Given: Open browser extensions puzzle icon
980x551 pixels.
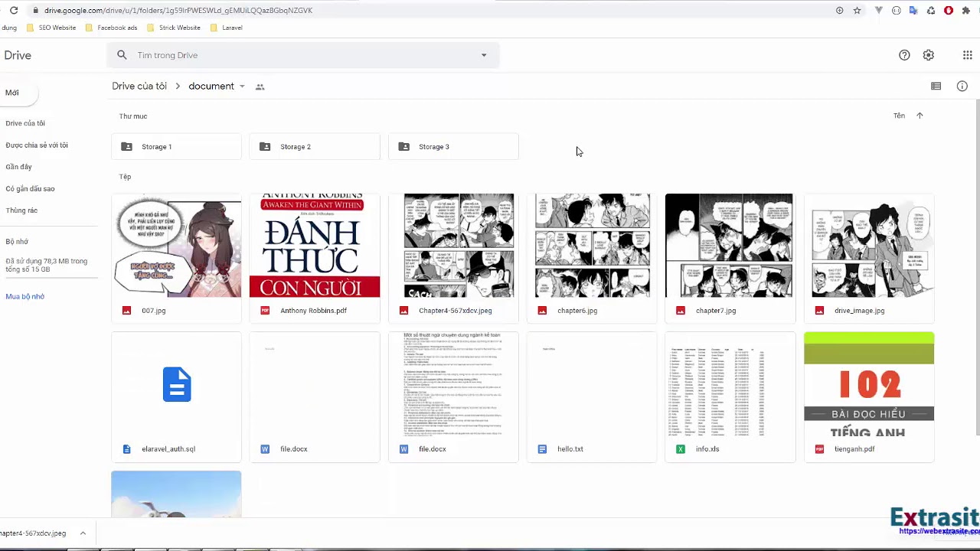Looking at the screenshot, I should (x=966, y=11).
